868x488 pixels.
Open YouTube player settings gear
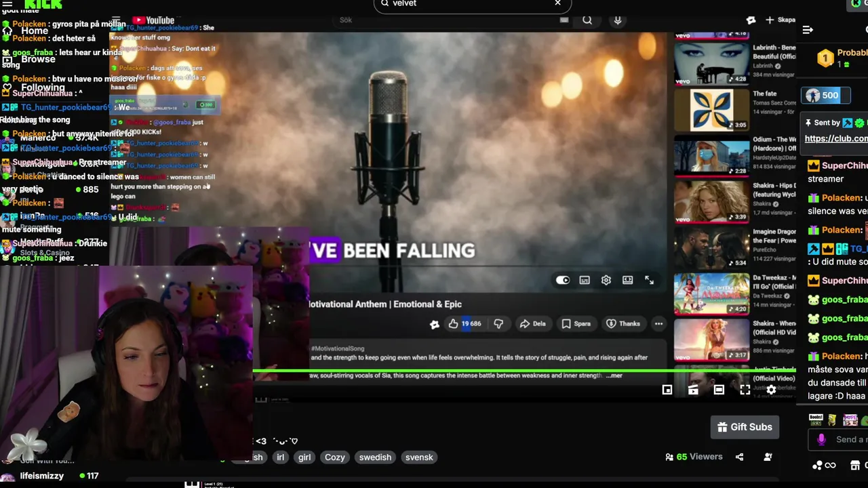click(606, 280)
